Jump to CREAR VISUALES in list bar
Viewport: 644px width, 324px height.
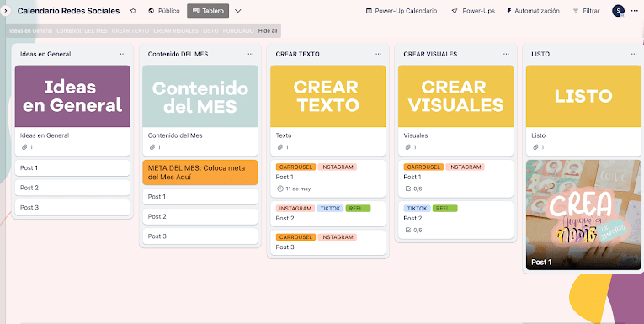coord(176,31)
